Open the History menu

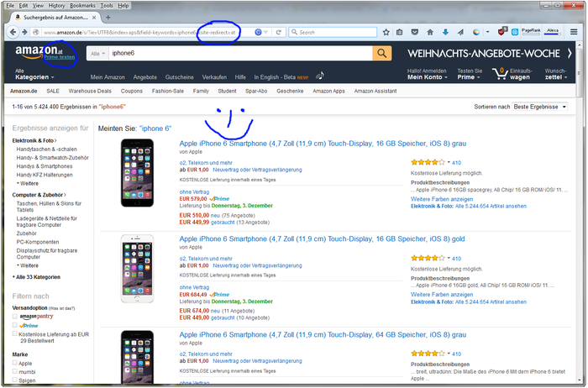point(56,6)
